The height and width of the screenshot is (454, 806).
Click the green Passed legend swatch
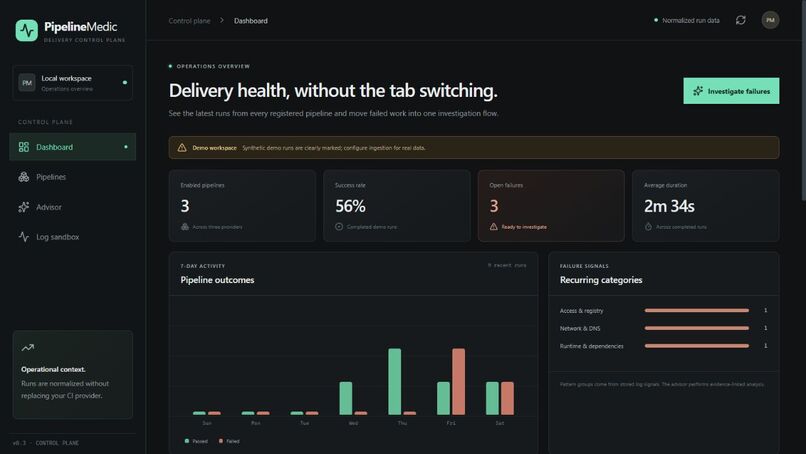[187, 441]
